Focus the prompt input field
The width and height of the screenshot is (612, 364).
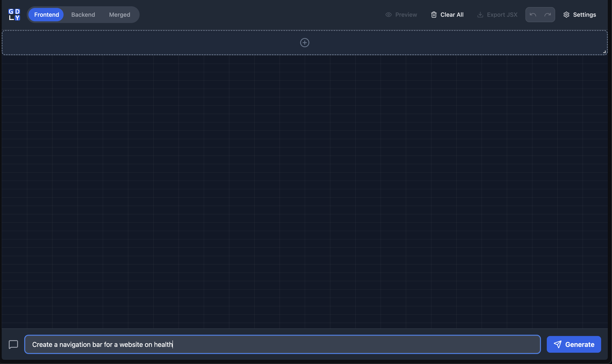click(x=282, y=344)
